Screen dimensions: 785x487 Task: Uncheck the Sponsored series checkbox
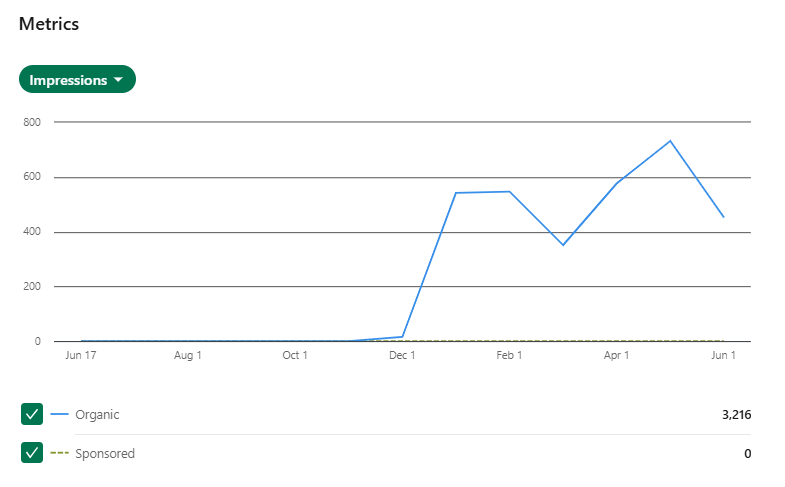(32, 452)
